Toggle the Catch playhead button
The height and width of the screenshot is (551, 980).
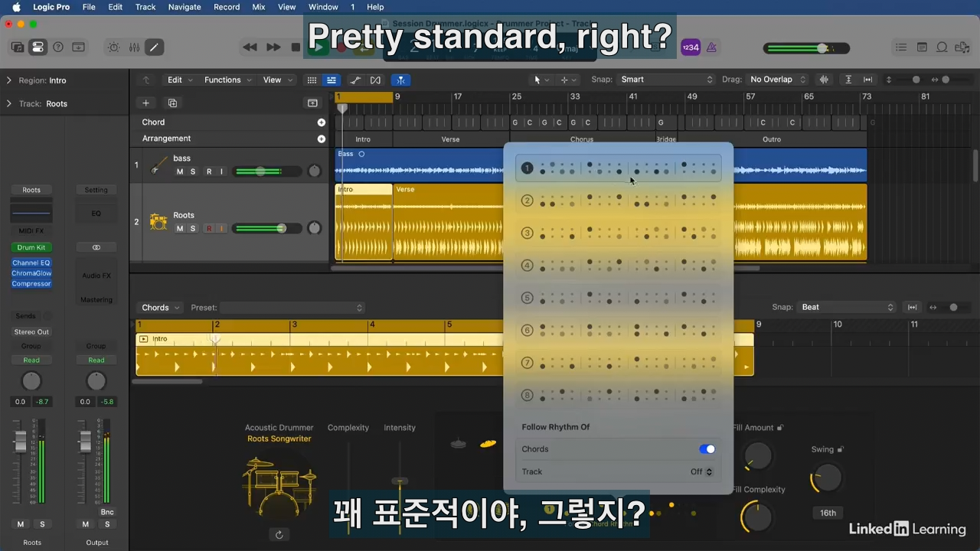tap(400, 80)
